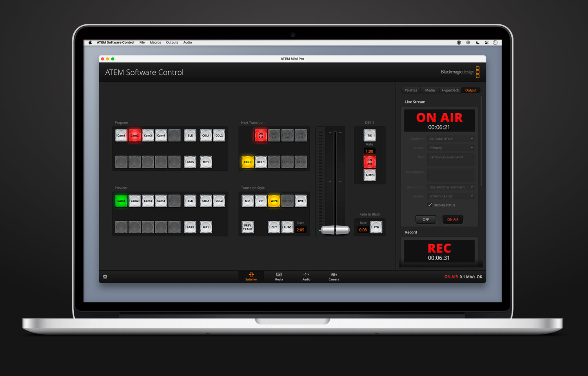Switch to the Media page
The height and width of the screenshot is (376, 588).
tap(278, 277)
